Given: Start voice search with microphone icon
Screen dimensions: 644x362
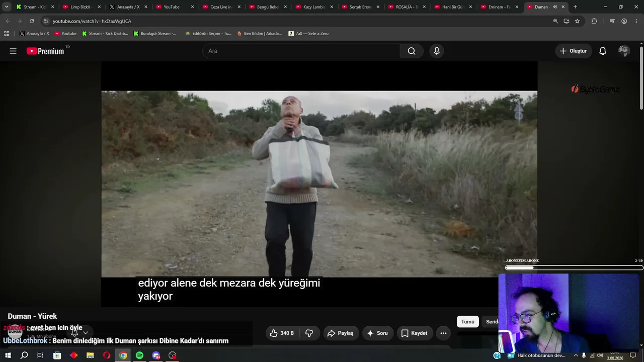Looking at the screenshot, I should point(437,51).
